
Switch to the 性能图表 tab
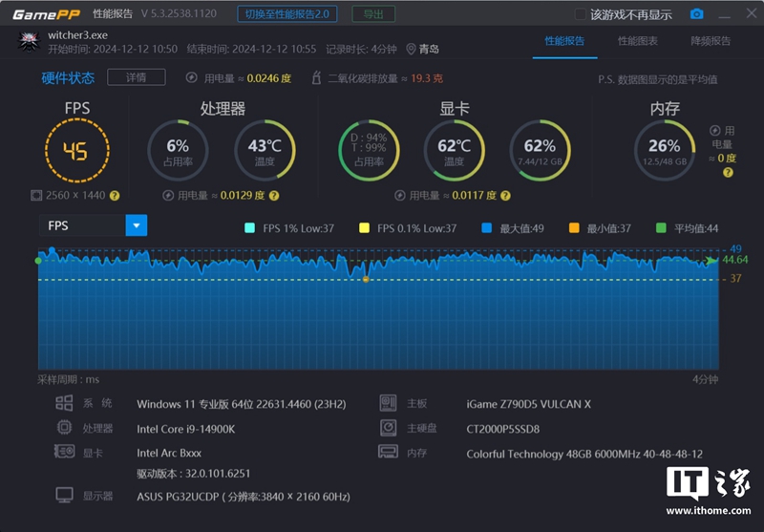(x=638, y=41)
